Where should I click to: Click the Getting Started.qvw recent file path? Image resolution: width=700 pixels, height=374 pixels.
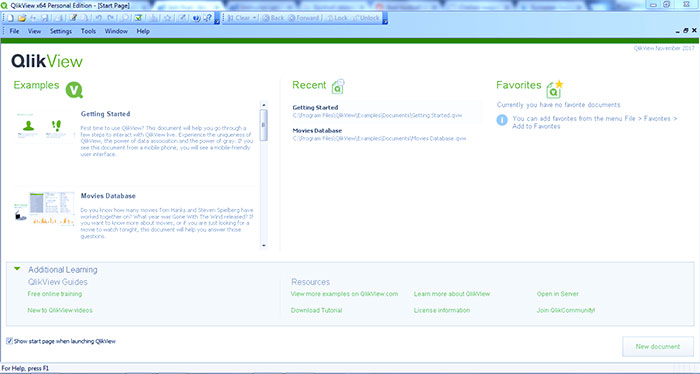[377, 115]
